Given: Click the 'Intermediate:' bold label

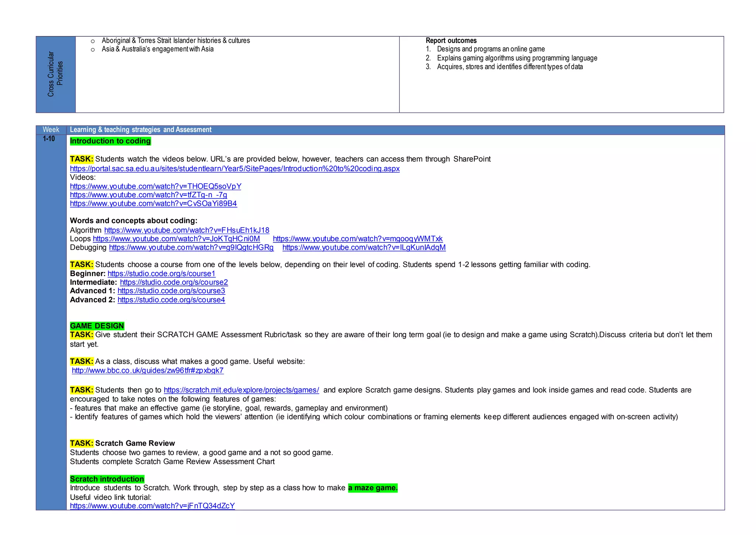Looking at the screenshot, I should point(93,282).
